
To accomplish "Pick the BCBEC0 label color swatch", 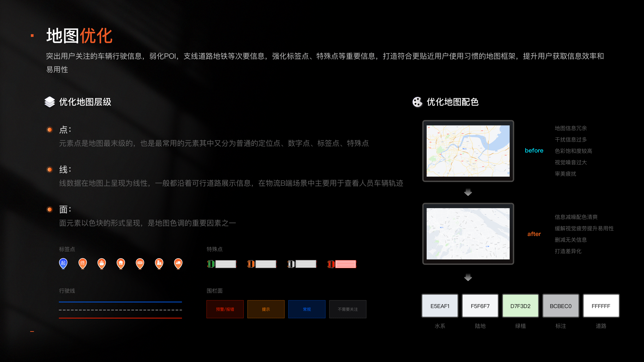I will click(x=561, y=306).
